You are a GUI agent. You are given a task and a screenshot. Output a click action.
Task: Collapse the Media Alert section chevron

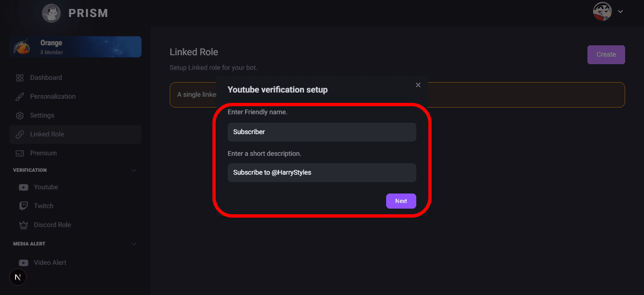[134, 244]
